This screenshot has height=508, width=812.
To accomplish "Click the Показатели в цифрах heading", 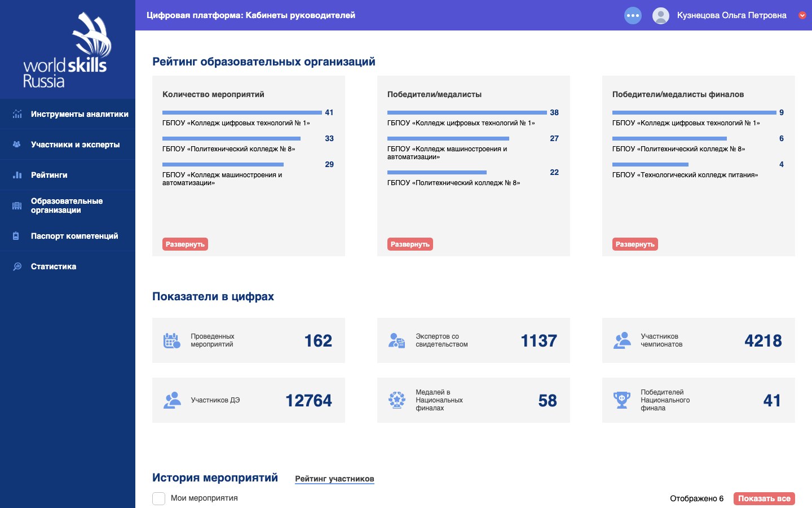I will tap(213, 296).
